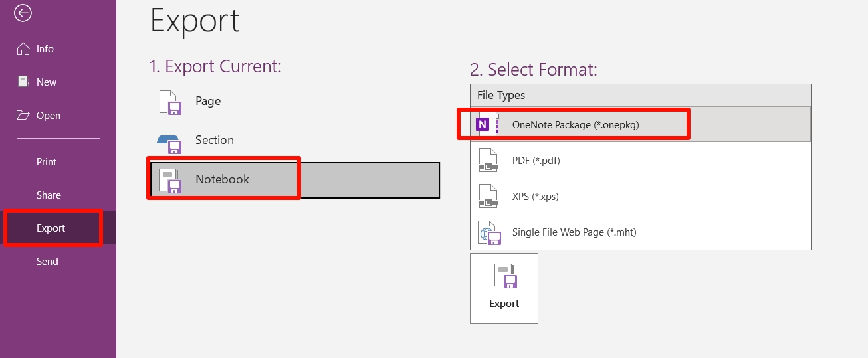This screenshot has height=358, width=868.
Task: Select OneNote Package (*.onepkg) format
Action: coord(641,124)
